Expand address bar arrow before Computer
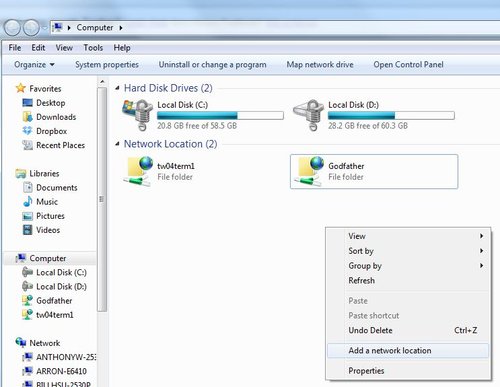The image size is (500, 387). 69,28
